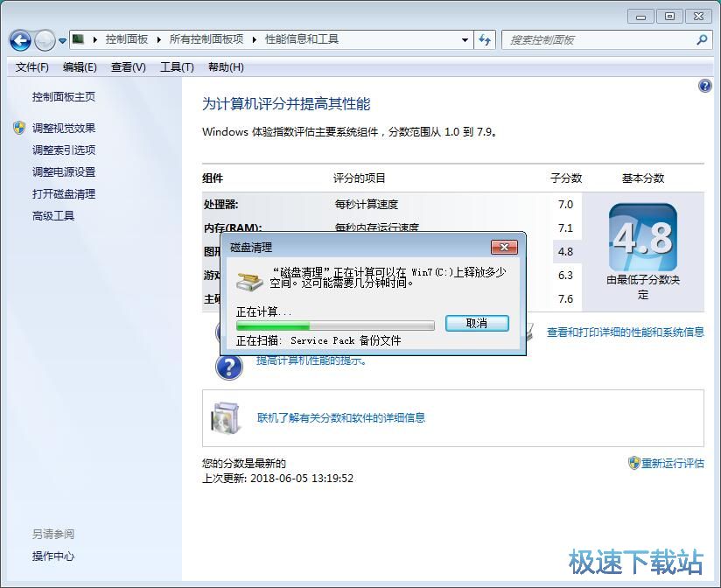The image size is (721, 588).
Task: Close the 磁盘清理 dialog
Action: 504,248
